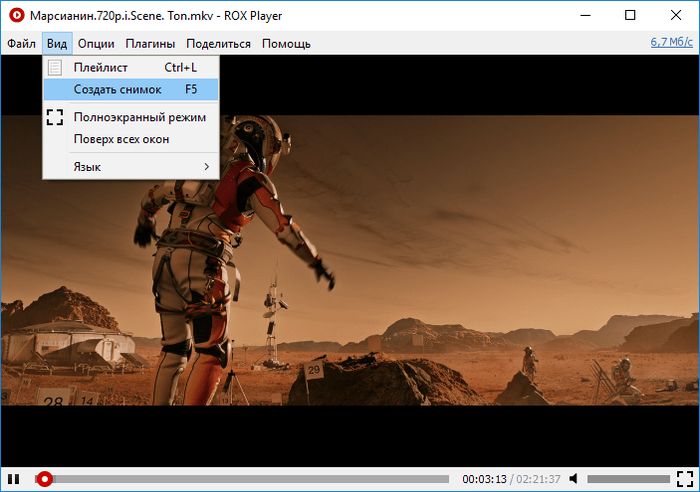
Task: Pause playback with the pause button
Action: pyautogui.click(x=12, y=479)
